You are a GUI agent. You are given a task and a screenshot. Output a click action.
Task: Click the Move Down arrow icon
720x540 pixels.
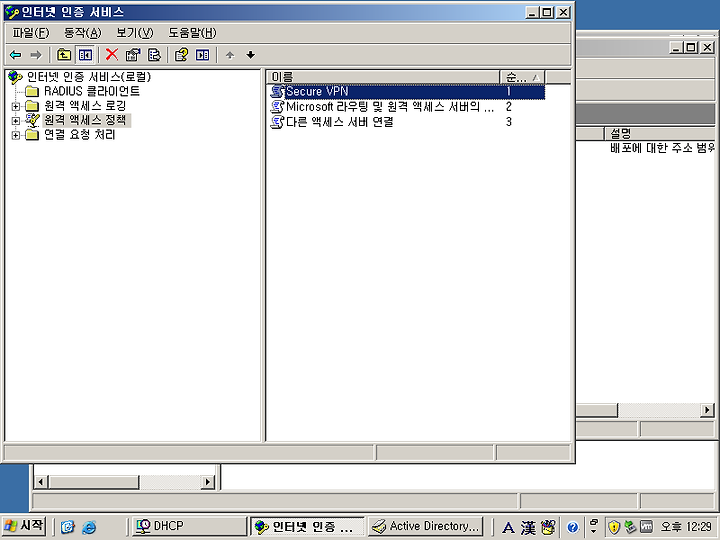[x=250, y=56]
